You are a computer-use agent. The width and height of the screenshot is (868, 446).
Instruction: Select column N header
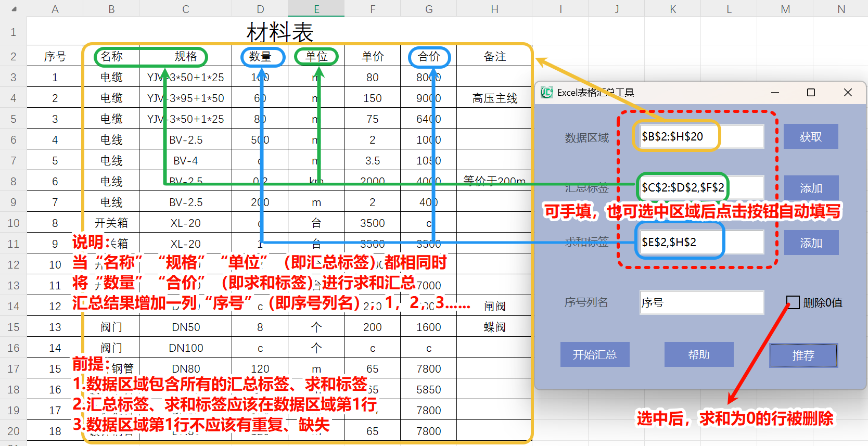[841, 9]
